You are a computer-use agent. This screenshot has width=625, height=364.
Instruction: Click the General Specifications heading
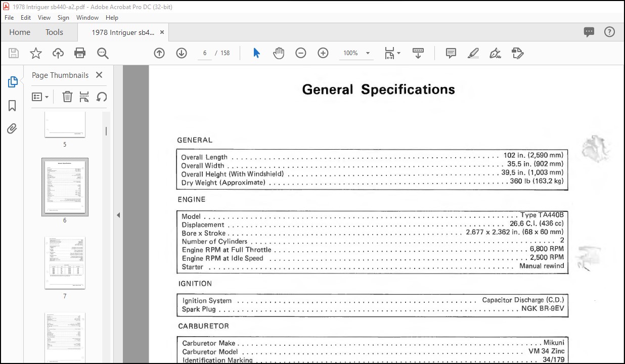pyautogui.click(x=378, y=89)
